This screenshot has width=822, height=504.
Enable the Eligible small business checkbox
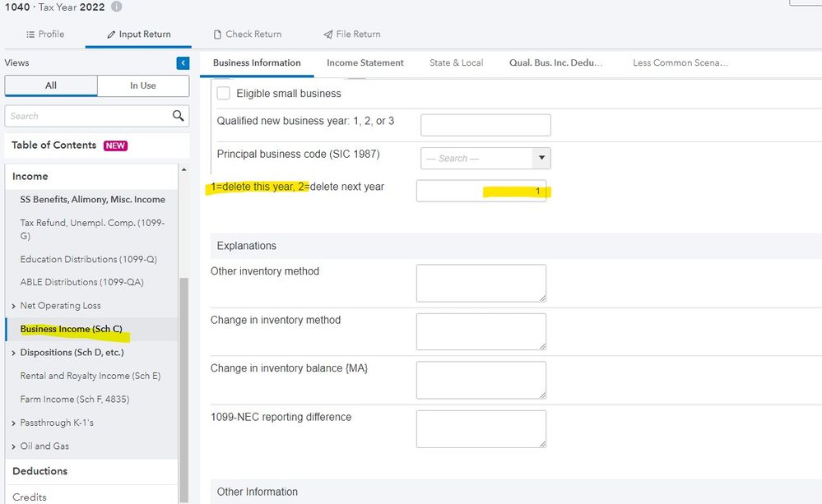(x=223, y=93)
